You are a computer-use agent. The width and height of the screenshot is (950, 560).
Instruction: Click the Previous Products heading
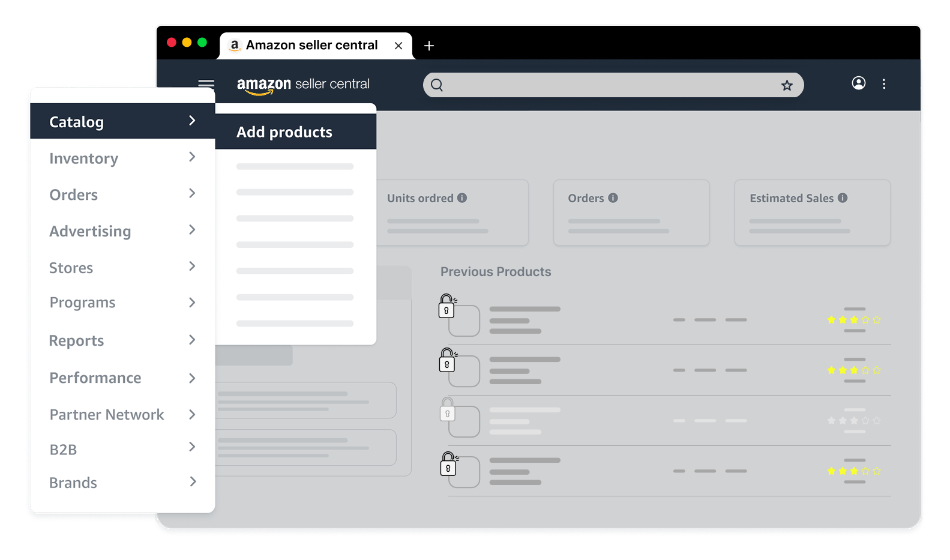[496, 271]
